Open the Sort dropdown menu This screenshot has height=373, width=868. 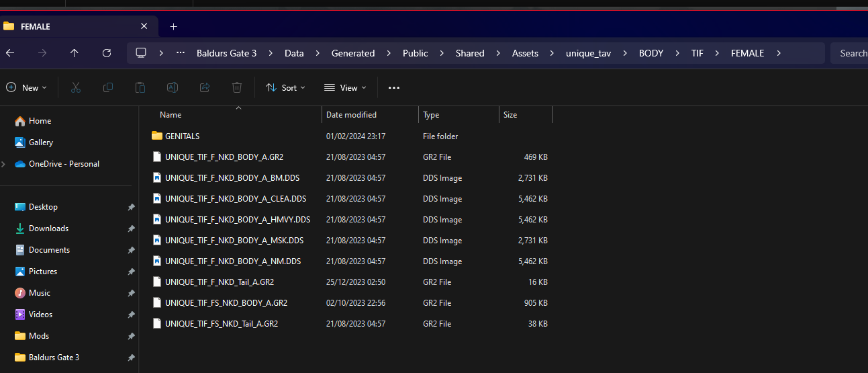tap(285, 87)
